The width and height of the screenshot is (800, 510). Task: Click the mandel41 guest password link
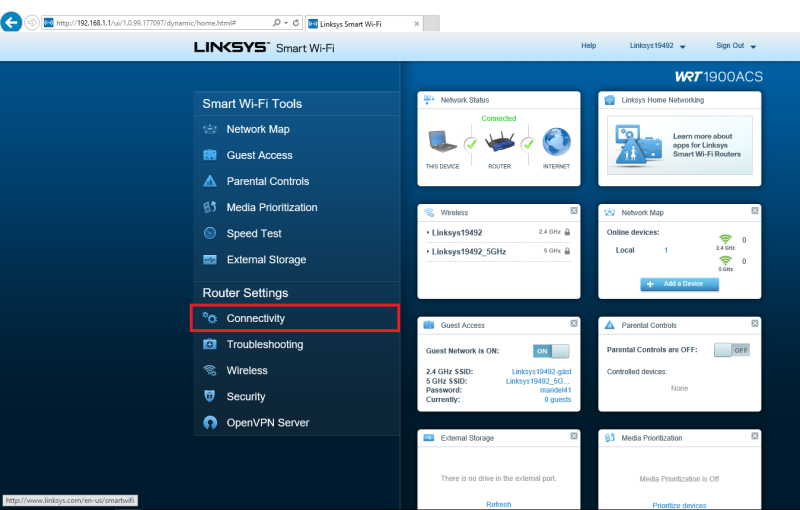click(x=556, y=390)
